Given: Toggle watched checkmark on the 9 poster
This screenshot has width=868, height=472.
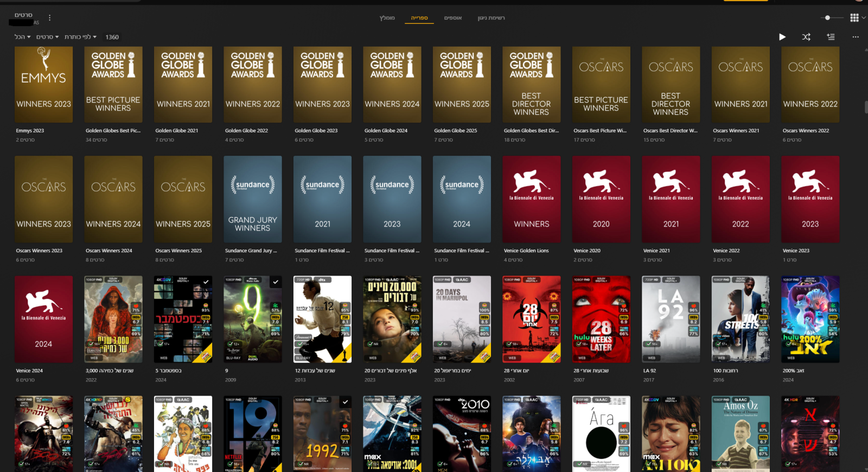Looking at the screenshot, I should pyautogui.click(x=276, y=282).
